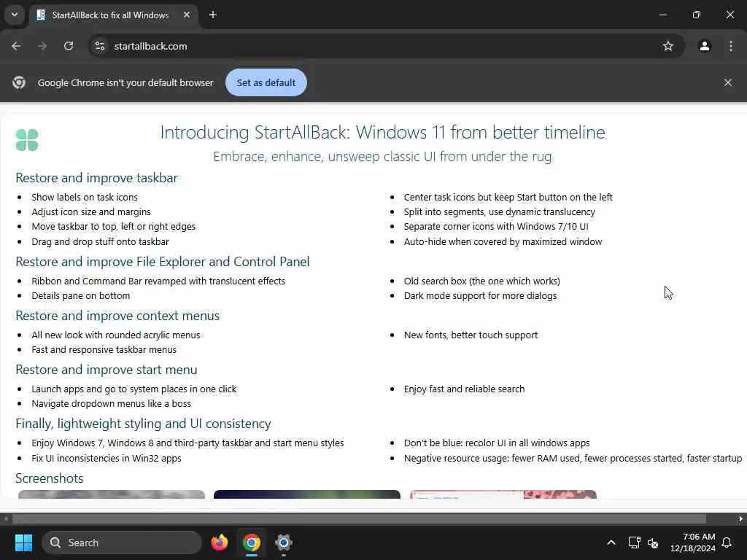Dismiss the default browser notification bar

point(727,82)
